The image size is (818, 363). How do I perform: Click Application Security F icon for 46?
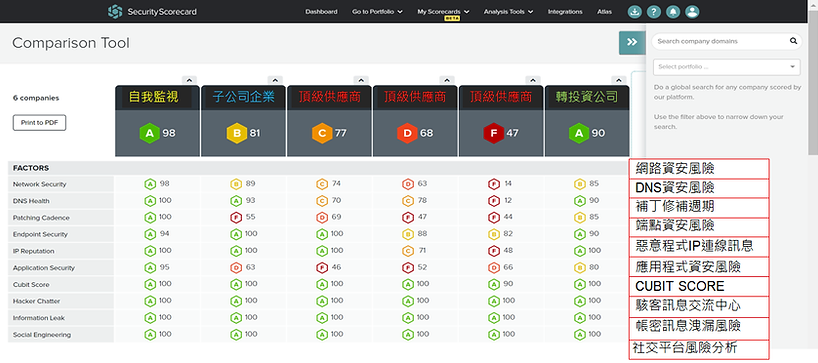pos(322,268)
